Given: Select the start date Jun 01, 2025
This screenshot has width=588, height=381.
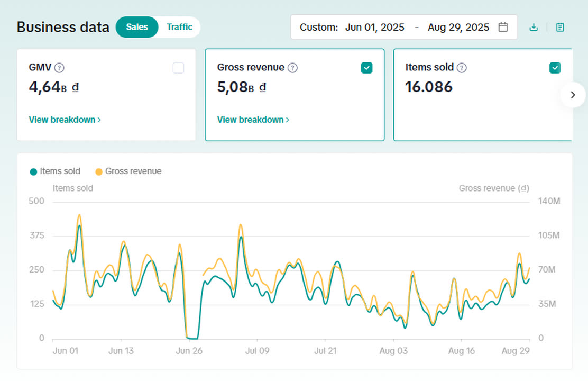Looking at the screenshot, I should [x=374, y=27].
